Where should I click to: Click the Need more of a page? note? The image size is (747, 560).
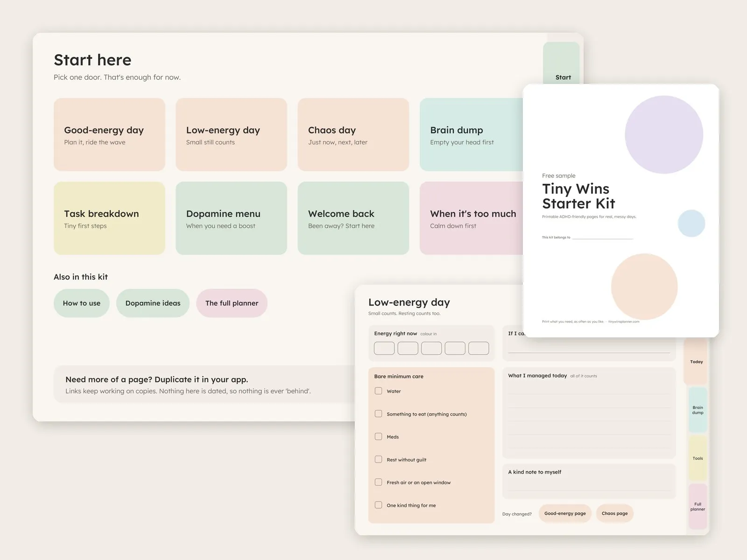204,385
